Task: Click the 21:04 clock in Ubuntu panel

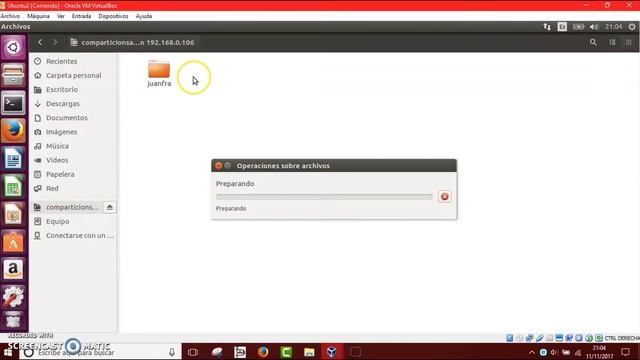Action: 613,27
